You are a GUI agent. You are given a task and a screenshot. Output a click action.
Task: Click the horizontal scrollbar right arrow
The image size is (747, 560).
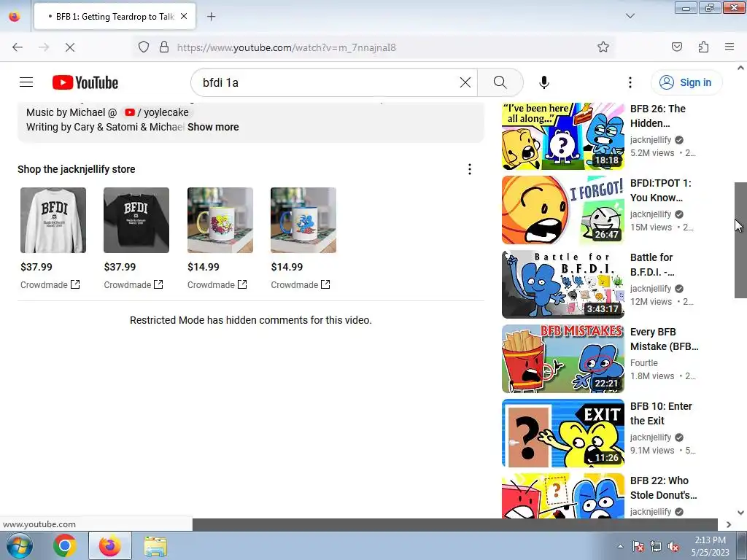tap(729, 524)
